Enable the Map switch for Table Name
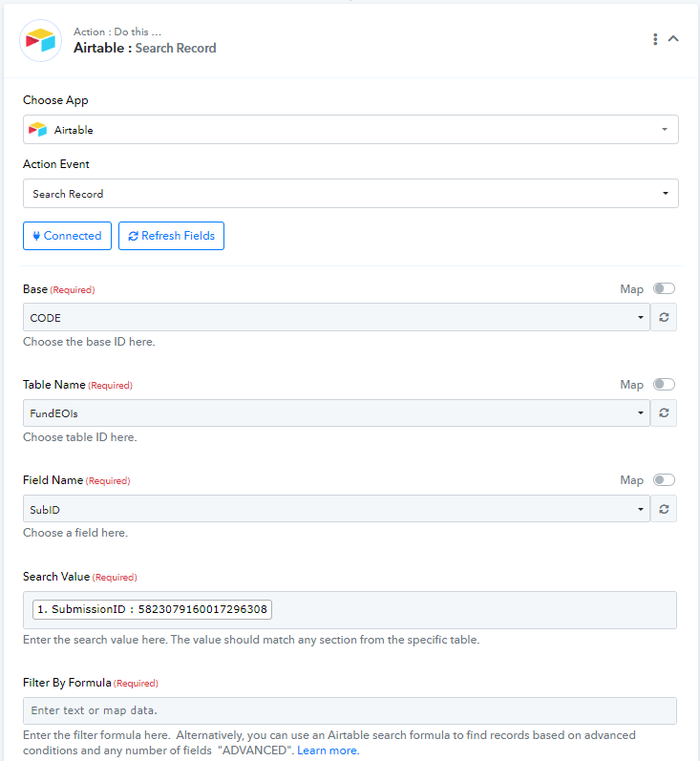 (x=664, y=385)
